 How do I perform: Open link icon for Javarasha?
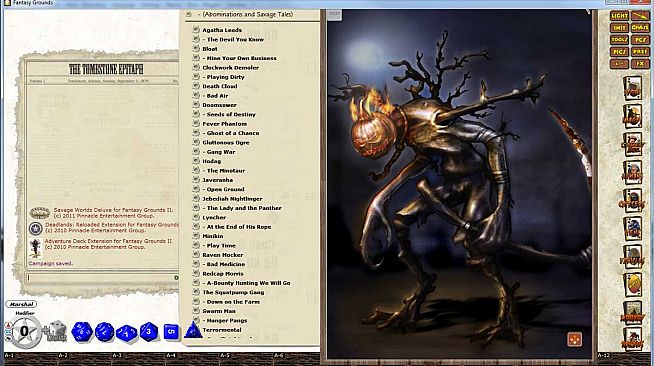[196, 179]
